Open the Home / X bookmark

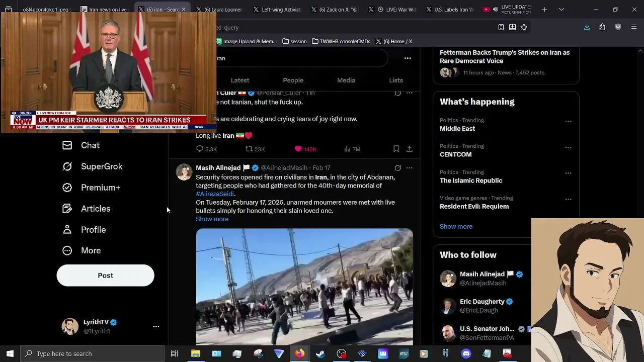click(393, 41)
